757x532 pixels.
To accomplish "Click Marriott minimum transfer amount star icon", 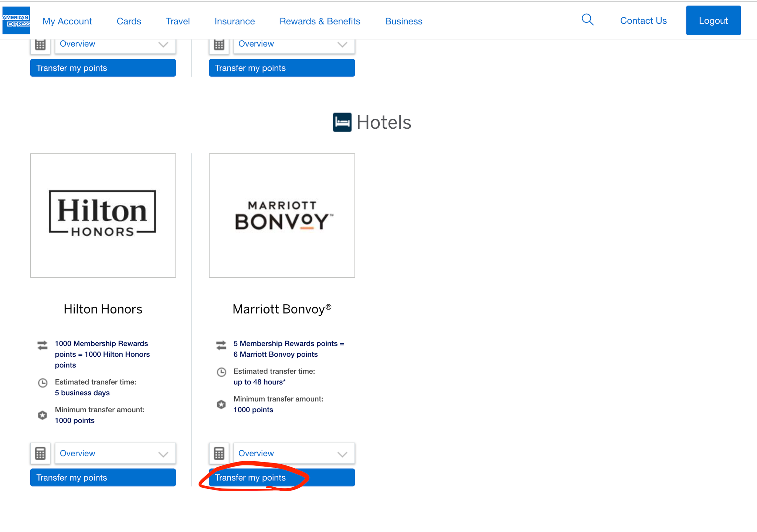I will [221, 404].
